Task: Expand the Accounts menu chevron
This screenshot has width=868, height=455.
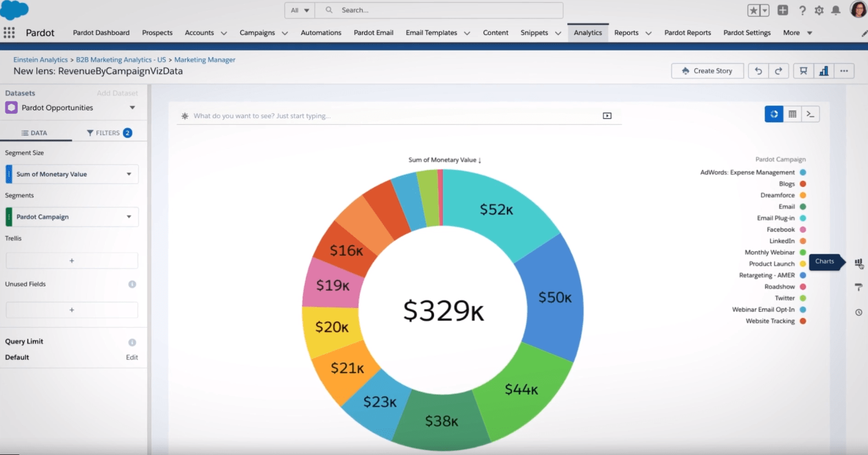Action: click(224, 33)
